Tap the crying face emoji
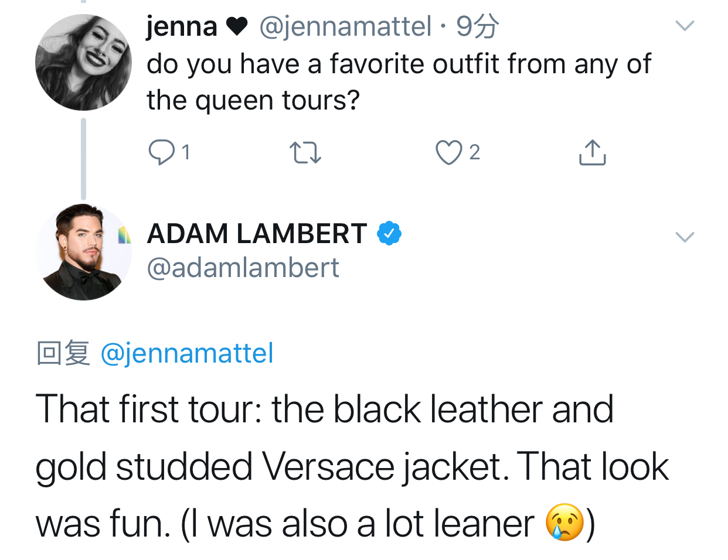728x560 pixels. (x=564, y=523)
